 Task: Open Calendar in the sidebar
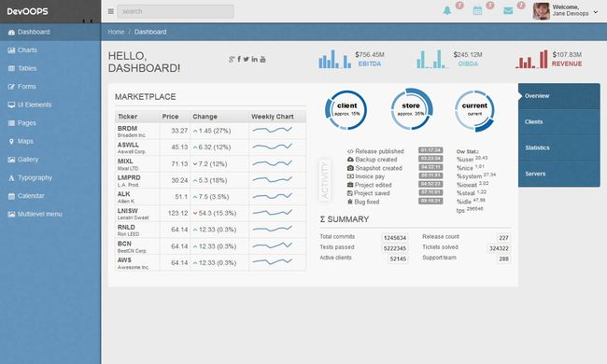[x=50, y=196]
